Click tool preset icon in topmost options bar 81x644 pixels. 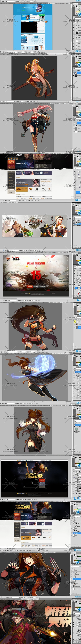[x=1, y=1]
